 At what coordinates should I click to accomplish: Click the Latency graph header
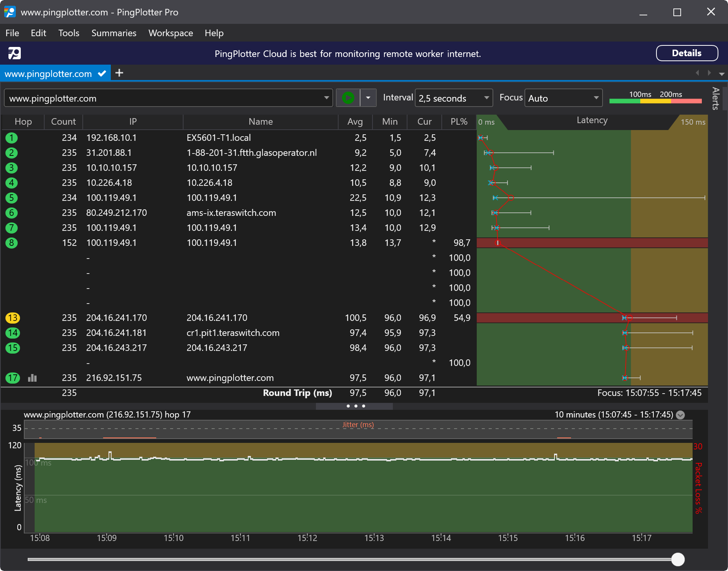tap(592, 120)
